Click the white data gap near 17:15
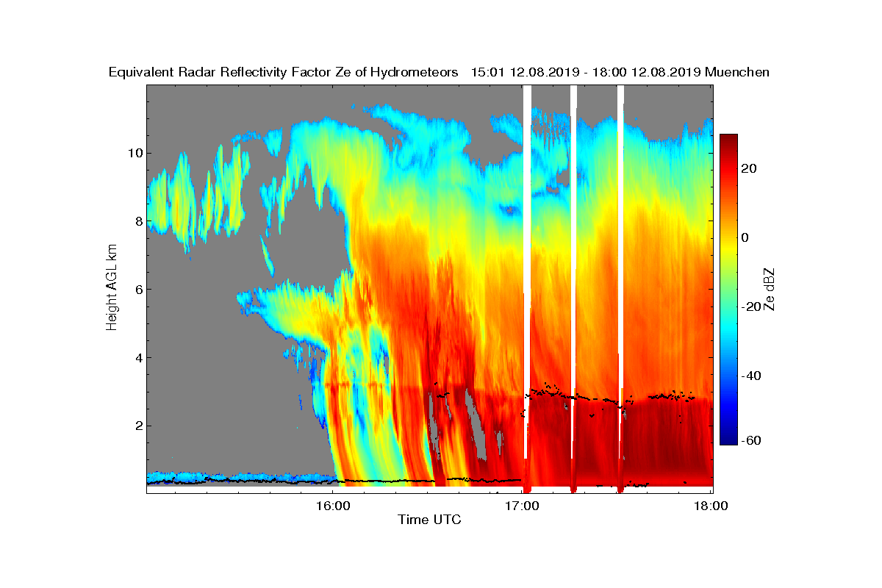This screenshot has width=882, height=588. (574, 272)
